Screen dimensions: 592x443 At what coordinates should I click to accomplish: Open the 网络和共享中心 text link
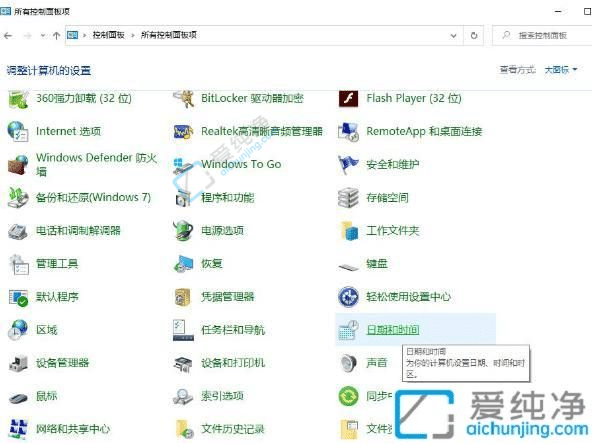pyautogui.click(x=73, y=429)
